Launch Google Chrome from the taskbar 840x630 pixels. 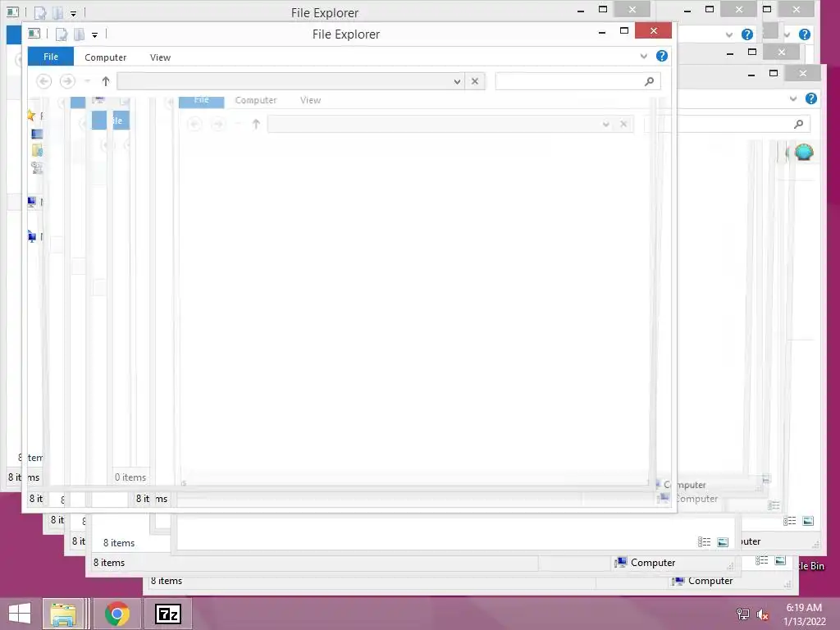[x=117, y=614]
